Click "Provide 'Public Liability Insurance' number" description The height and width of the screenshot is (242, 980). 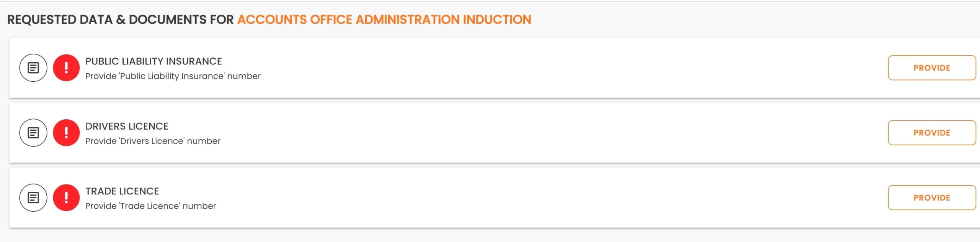tap(173, 76)
